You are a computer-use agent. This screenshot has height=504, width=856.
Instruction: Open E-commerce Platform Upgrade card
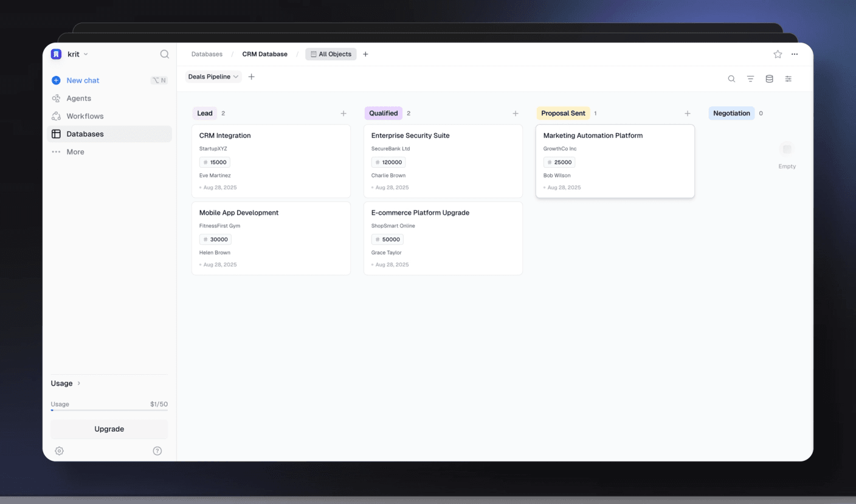pyautogui.click(x=443, y=238)
